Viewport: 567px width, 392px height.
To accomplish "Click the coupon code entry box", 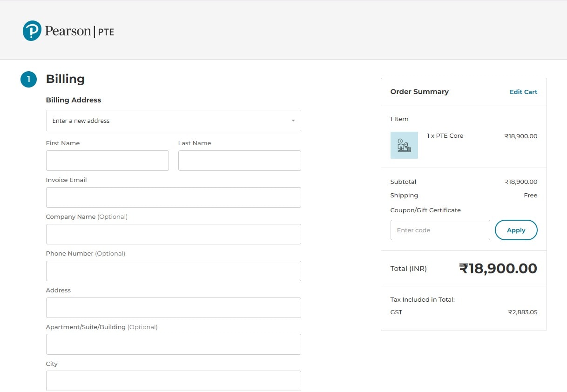I will click(x=440, y=230).
